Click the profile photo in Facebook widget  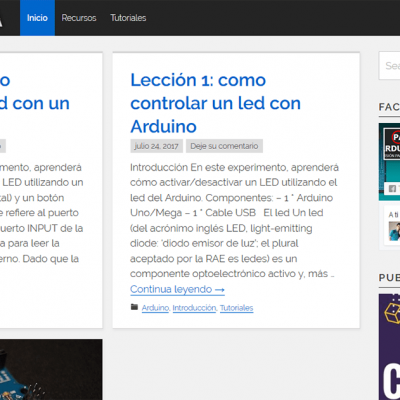(x=394, y=231)
